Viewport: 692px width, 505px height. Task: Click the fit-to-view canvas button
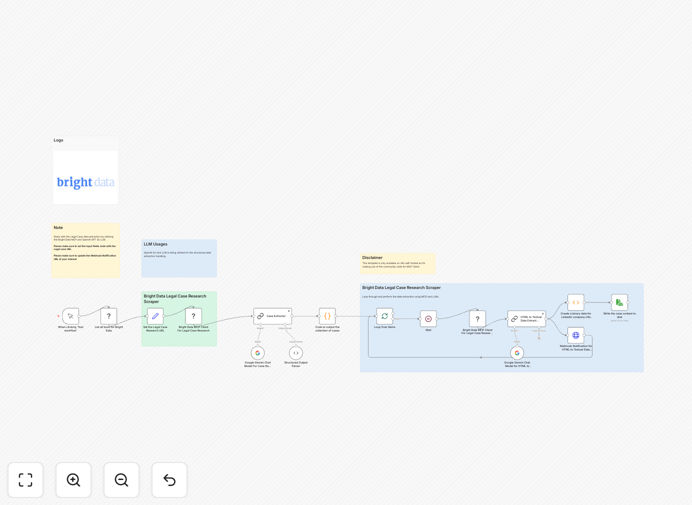pyautogui.click(x=26, y=480)
